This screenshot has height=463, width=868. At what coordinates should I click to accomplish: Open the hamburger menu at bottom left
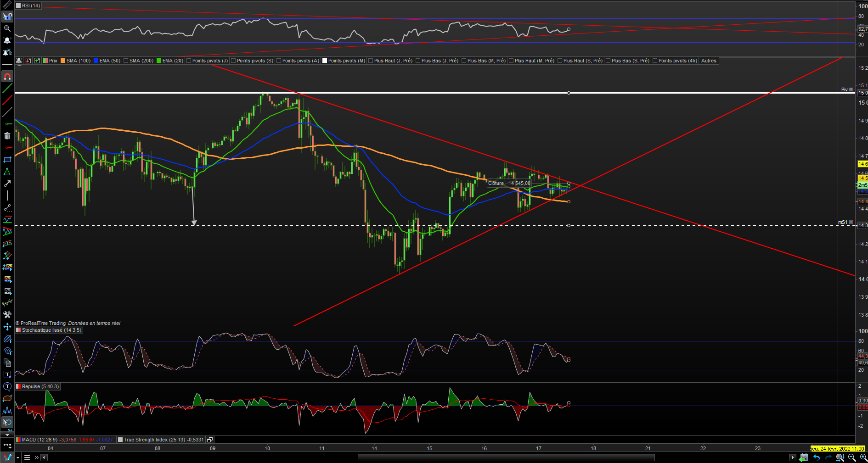(x=27, y=457)
